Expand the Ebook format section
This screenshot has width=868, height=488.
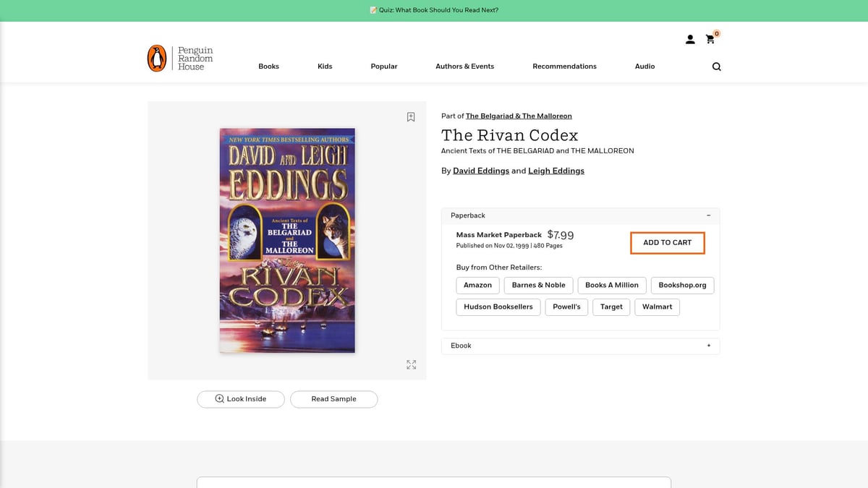pyautogui.click(x=708, y=346)
